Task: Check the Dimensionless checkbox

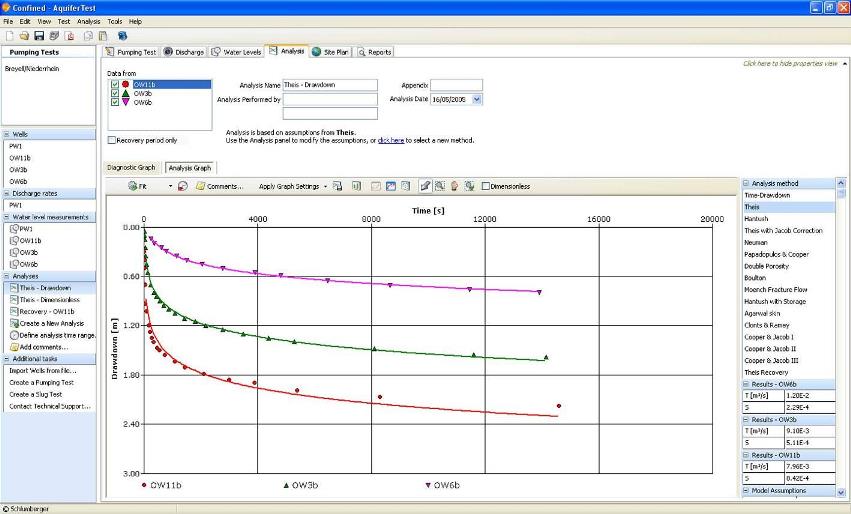Action: (x=486, y=186)
